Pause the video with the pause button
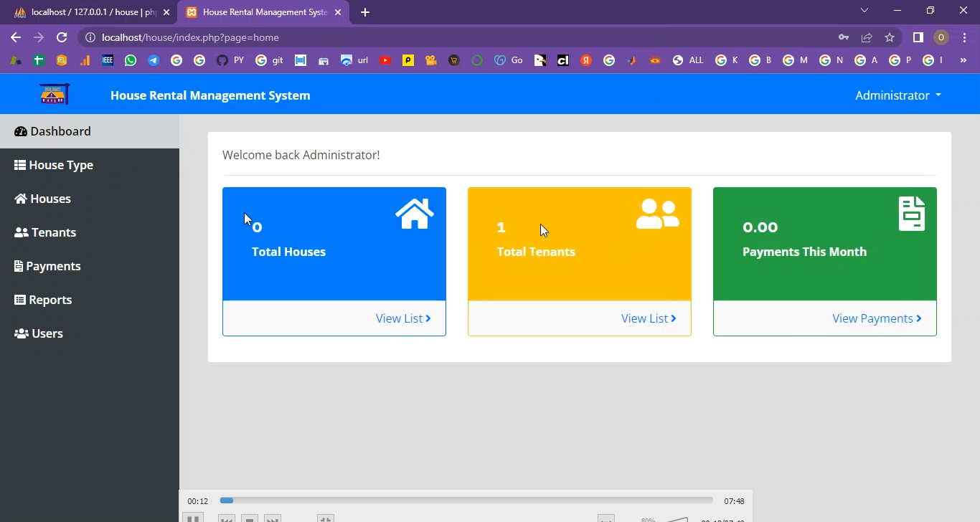The image size is (980, 522). click(x=193, y=518)
